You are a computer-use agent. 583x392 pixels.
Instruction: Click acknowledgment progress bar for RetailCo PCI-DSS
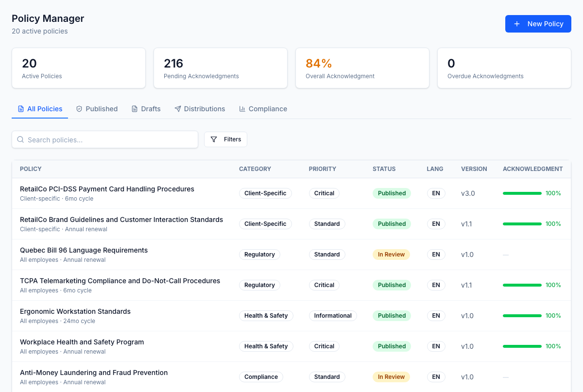[x=522, y=193]
